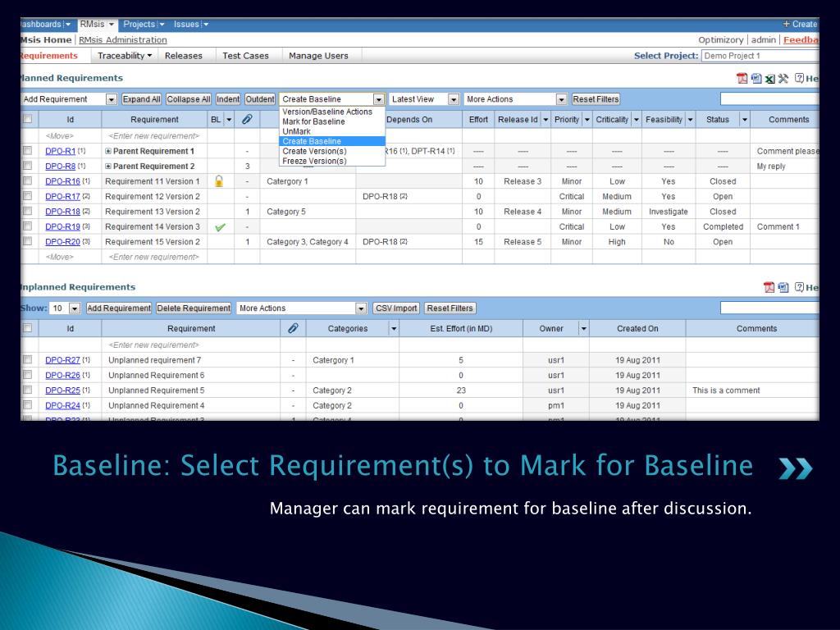Click the green checkmark on Requirement 14 row
The width and height of the screenshot is (840, 630).
(x=220, y=227)
